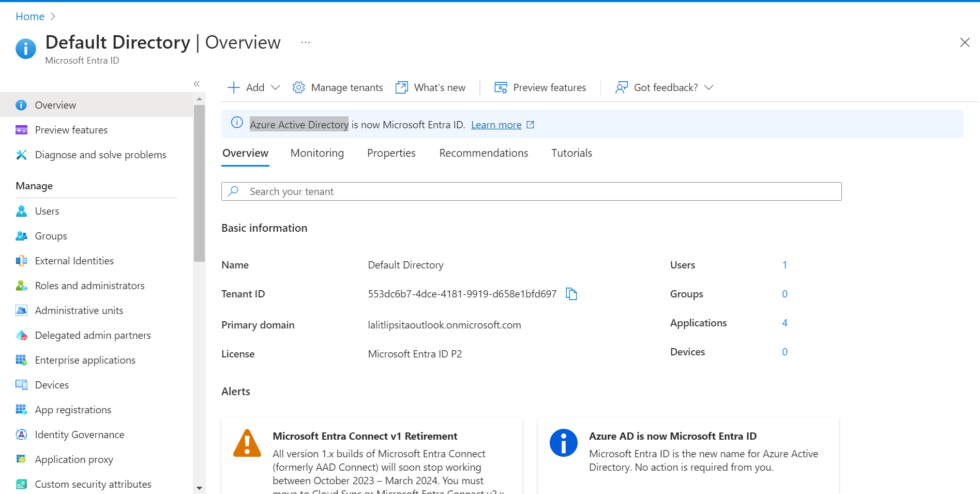Click the breadcrumb chevron after Home
This screenshot has height=494, width=980.
click(x=53, y=17)
